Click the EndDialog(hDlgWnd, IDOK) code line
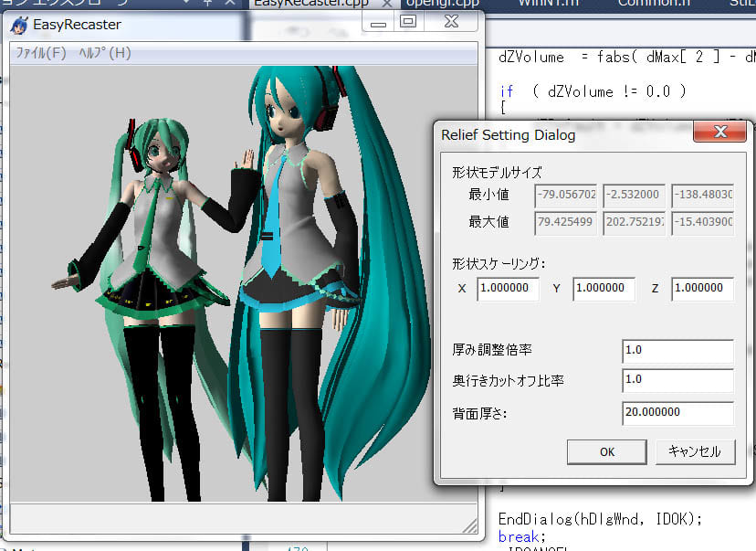 tap(600, 519)
